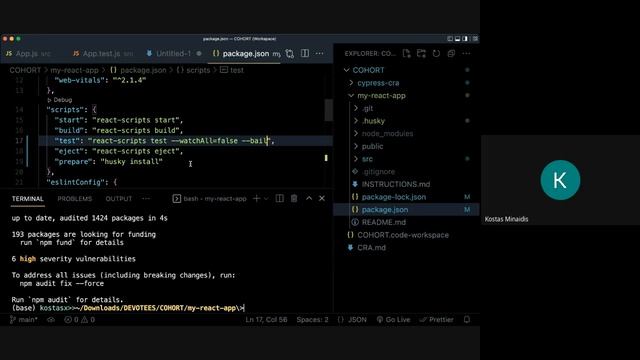Click Ln 17, Col 56 cursor position
640x360 pixels.
(266, 320)
